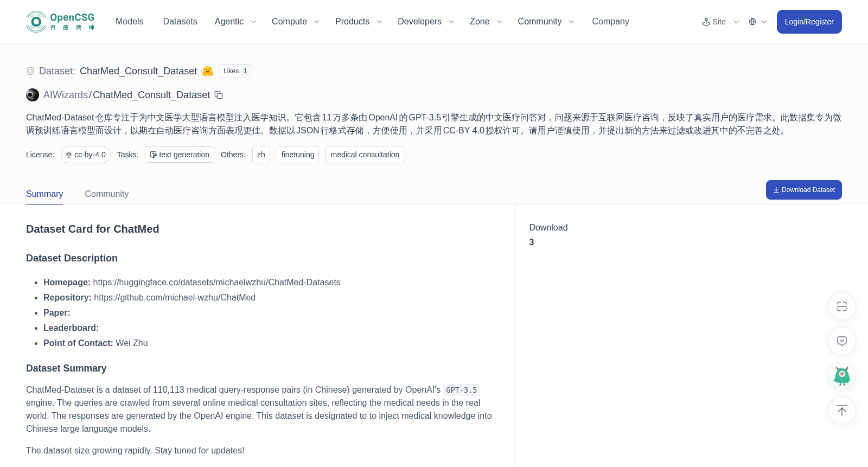Click the OpenCSG logo

pyautogui.click(x=60, y=22)
